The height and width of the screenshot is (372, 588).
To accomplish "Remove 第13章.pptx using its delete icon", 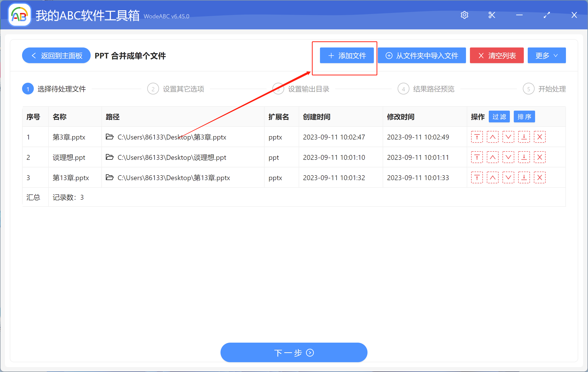I will tap(539, 177).
